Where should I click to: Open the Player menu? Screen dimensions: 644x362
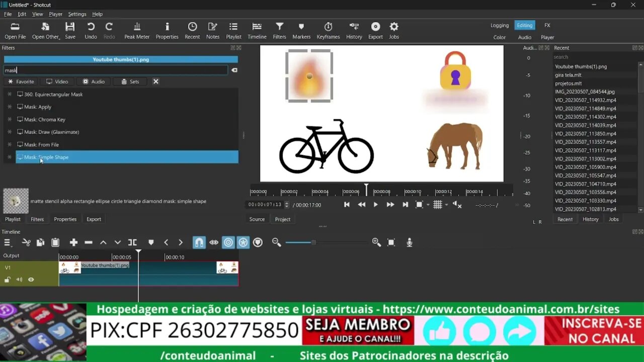56,14
